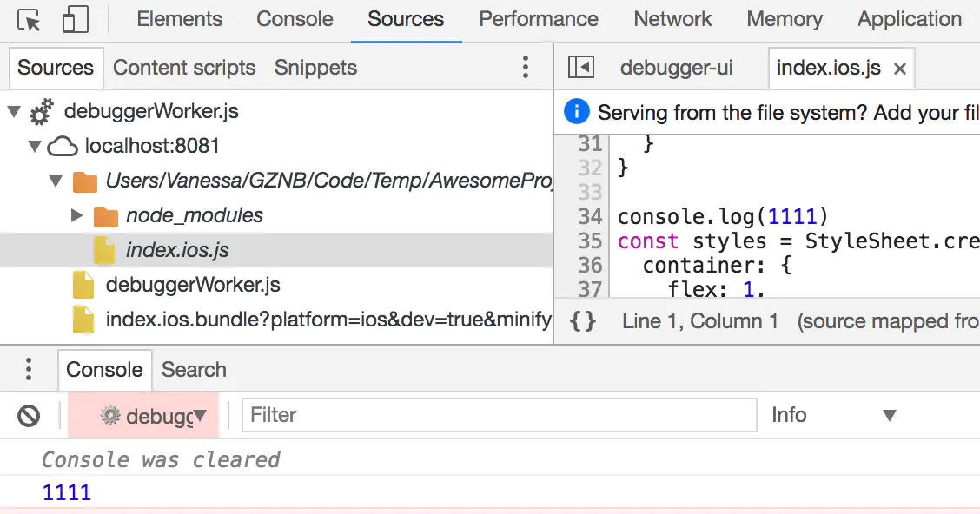980x514 pixels.
Task: Open the Info log level dropdown
Action: point(833,415)
